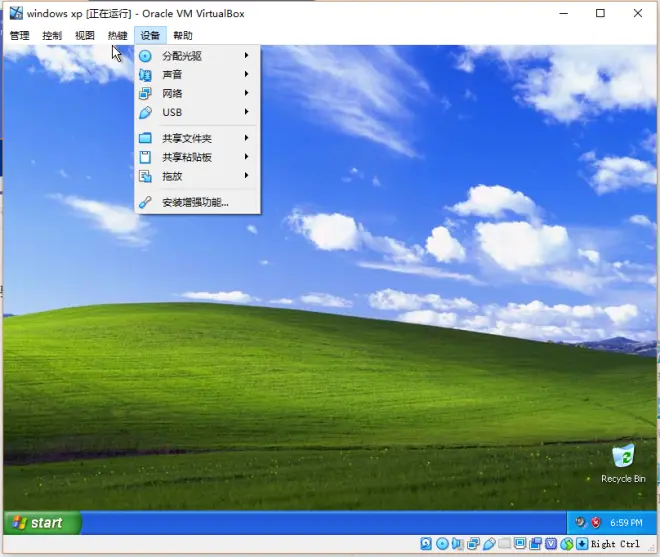Open the Windows XP start menu
Image resolution: width=660 pixels, height=557 pixels.
pos(42,522)
